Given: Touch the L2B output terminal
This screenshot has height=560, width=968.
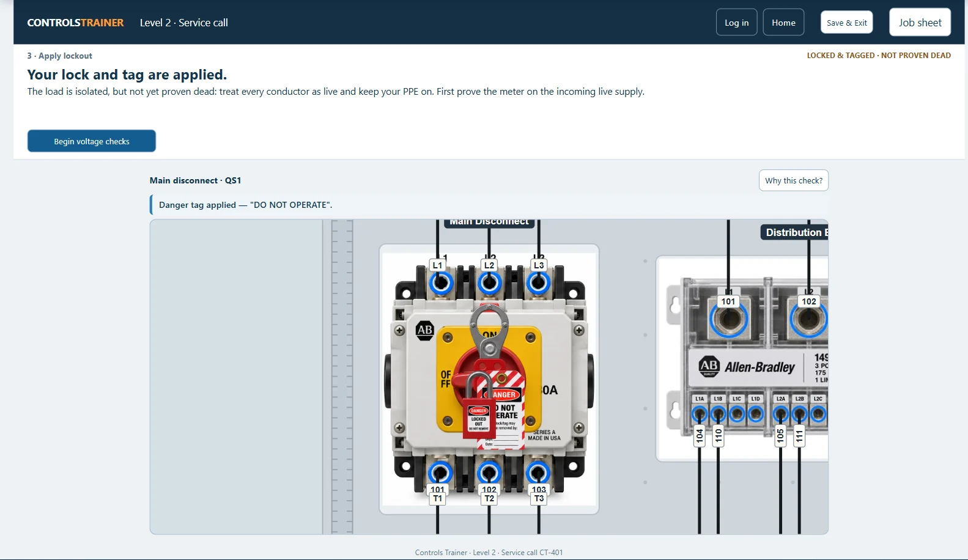Looking at the screenshot, I should tap(799, 414).
